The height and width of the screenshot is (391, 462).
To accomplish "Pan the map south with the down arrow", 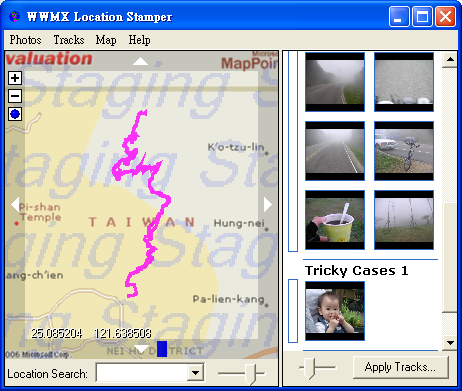I will point(141,349).
